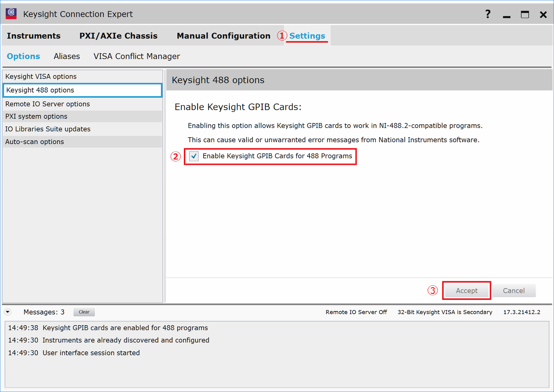Click version number 17.3.21412.2
Screen dimensions: 554x392
[x=522, y=312]
